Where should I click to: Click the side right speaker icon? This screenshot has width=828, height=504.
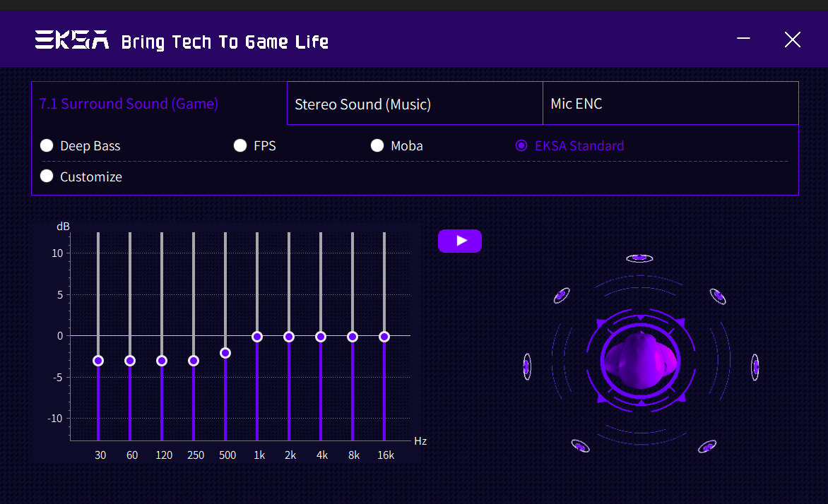pyautogui.click(x=755, y=367)
